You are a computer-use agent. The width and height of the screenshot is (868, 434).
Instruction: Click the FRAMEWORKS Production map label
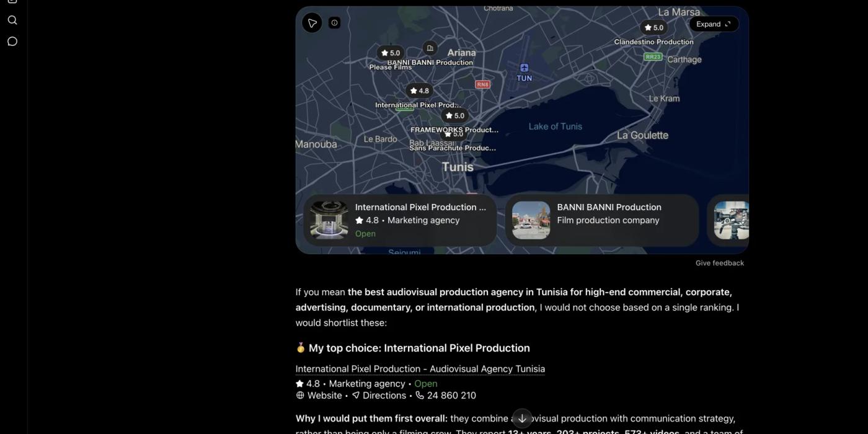point(454,130)
